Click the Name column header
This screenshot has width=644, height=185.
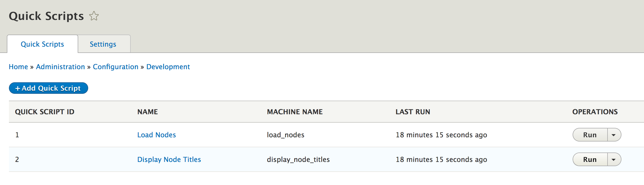click(x=147, y=112)
